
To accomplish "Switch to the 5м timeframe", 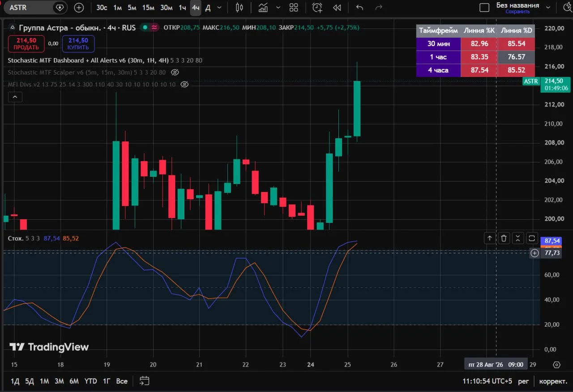I will tap(132, 8).
